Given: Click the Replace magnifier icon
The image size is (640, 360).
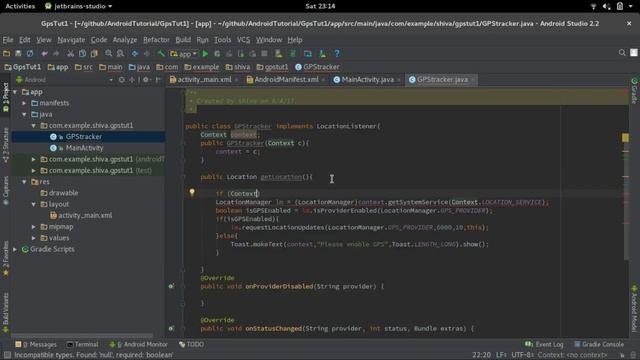Looking at the screenshot, I should [120, 53].
